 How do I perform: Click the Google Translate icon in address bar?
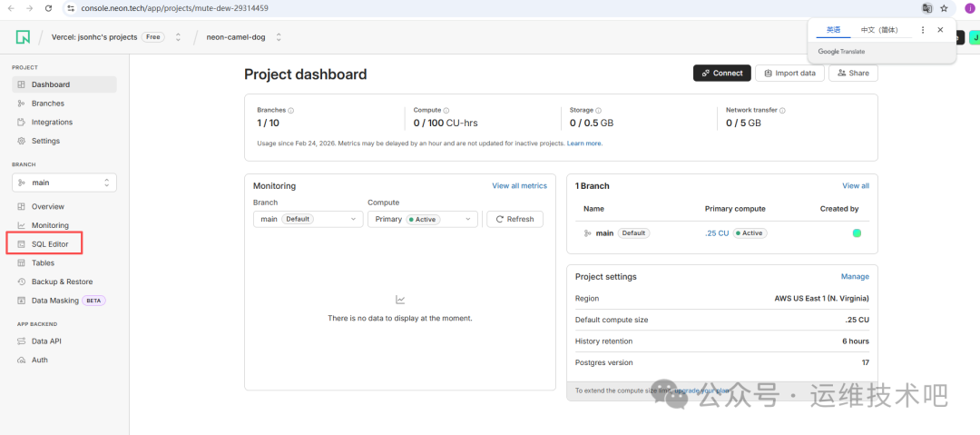pyautogui.click(x=926, y=8)
